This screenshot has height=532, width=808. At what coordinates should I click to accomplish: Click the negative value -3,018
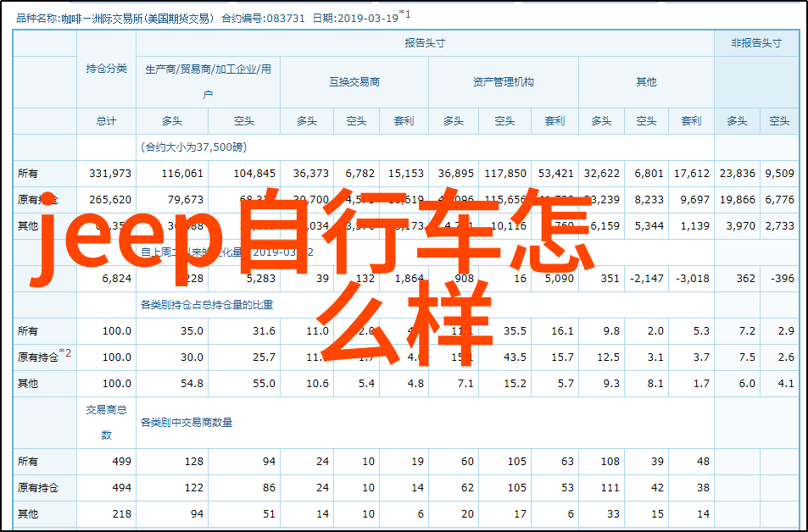pyautogui.click(x=693, y=279)
